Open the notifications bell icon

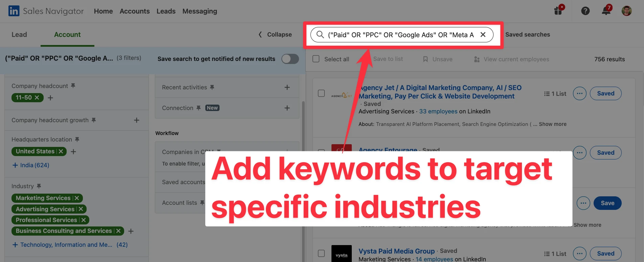tap(606, 10)
